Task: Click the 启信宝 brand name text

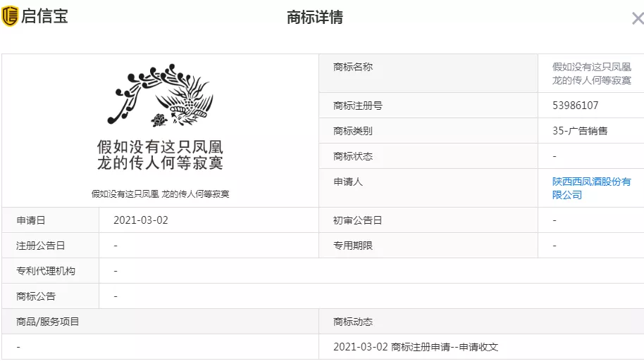Action: [x=44, y=16]
